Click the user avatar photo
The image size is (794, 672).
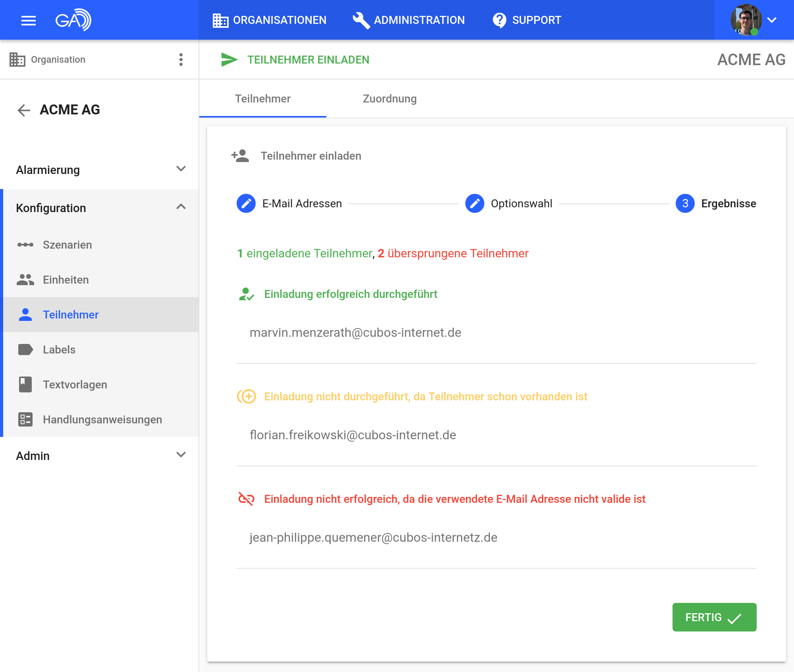tap(746, 20)
